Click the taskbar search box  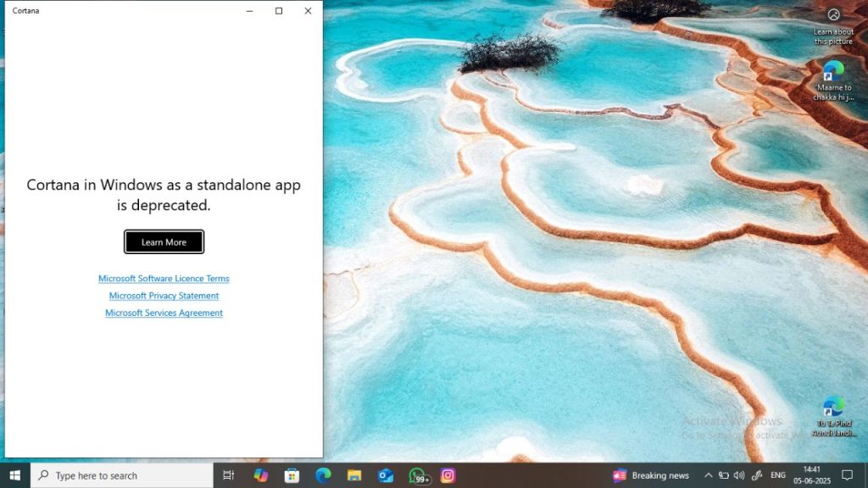click(x=122, y=475)
